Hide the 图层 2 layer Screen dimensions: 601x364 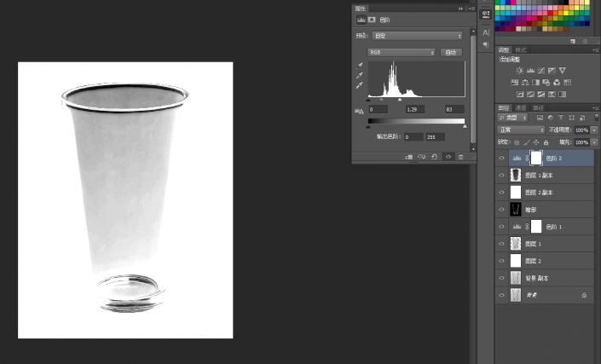tap(502, 261)
